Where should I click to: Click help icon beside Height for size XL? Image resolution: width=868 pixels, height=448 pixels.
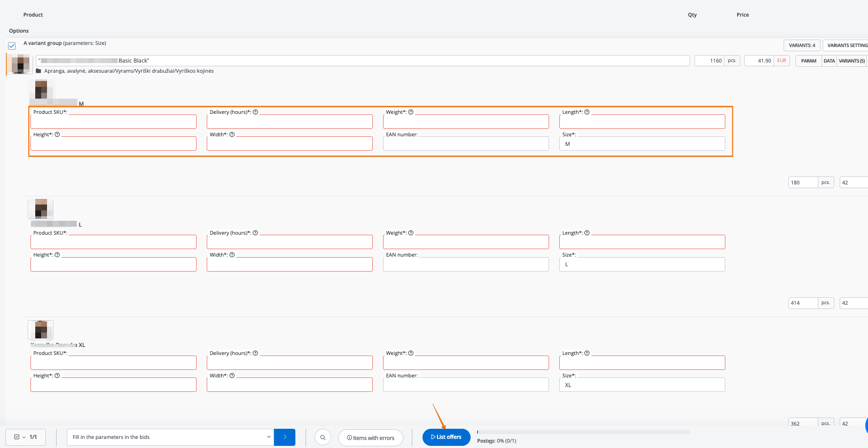(x=57, y=376)
